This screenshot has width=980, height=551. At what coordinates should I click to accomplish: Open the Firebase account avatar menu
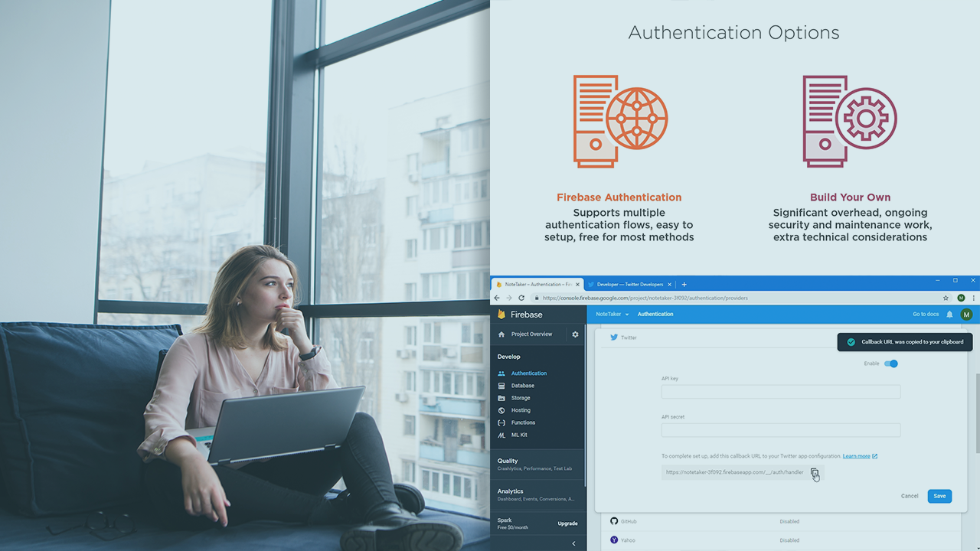[966, 315]
